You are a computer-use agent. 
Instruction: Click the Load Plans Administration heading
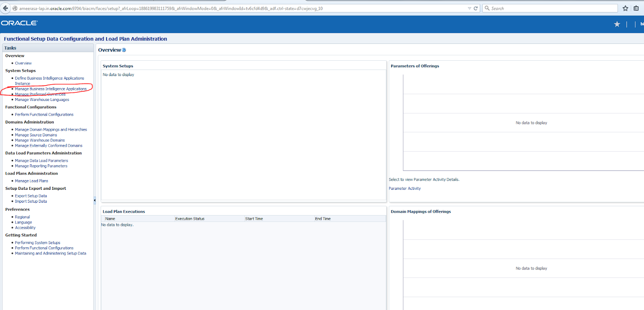click(x=31, y=174)
